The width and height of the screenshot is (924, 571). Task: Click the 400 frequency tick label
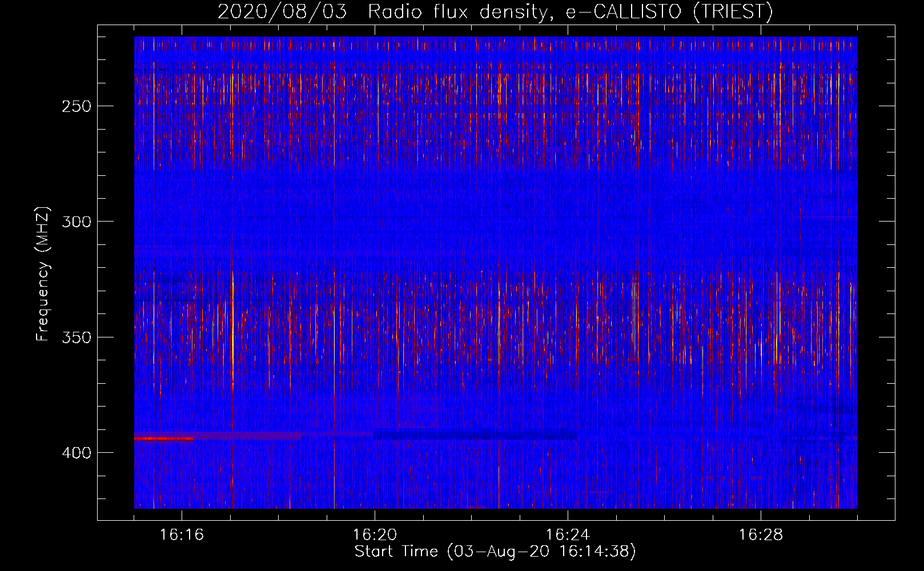coord(76,453)
